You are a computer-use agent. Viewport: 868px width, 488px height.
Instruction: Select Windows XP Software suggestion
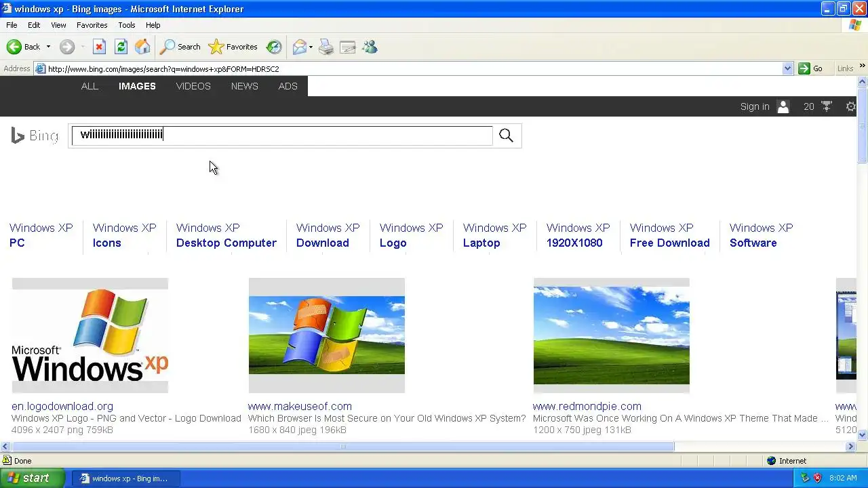pos(761,235)
